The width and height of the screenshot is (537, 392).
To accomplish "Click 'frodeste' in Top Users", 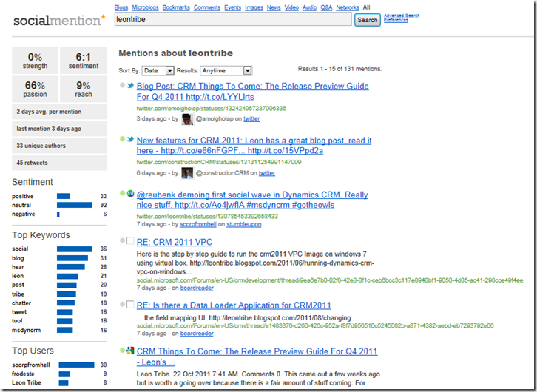I will pyautogui.click(x=23, y=374).
